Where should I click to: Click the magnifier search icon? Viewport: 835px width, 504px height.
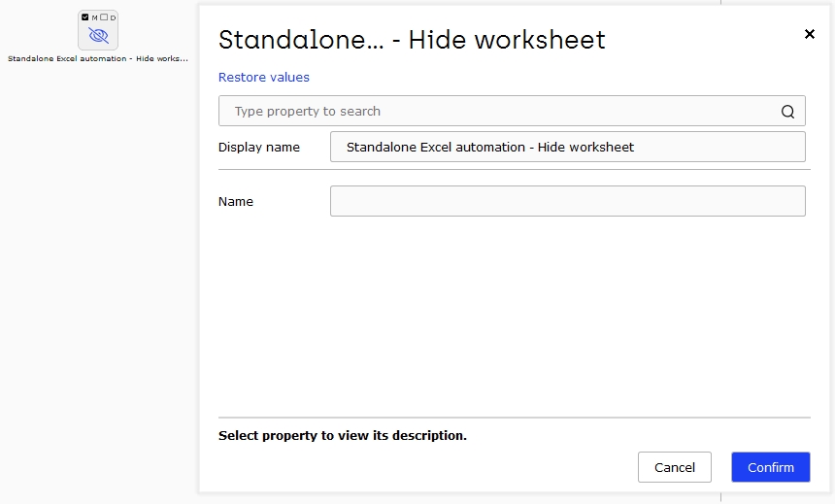[x=787, y=112]
